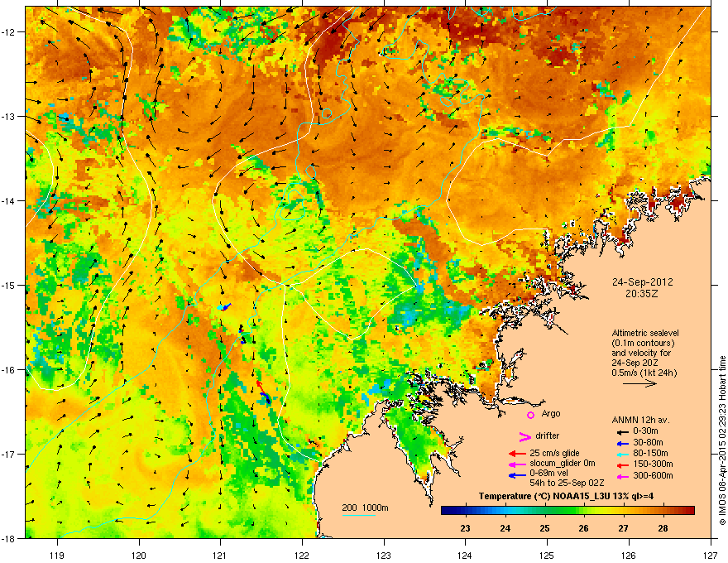Click the 24-Sep 20Z text line
Image resolution: width=728 pixels, height=563 pixels.
[635, 363]
